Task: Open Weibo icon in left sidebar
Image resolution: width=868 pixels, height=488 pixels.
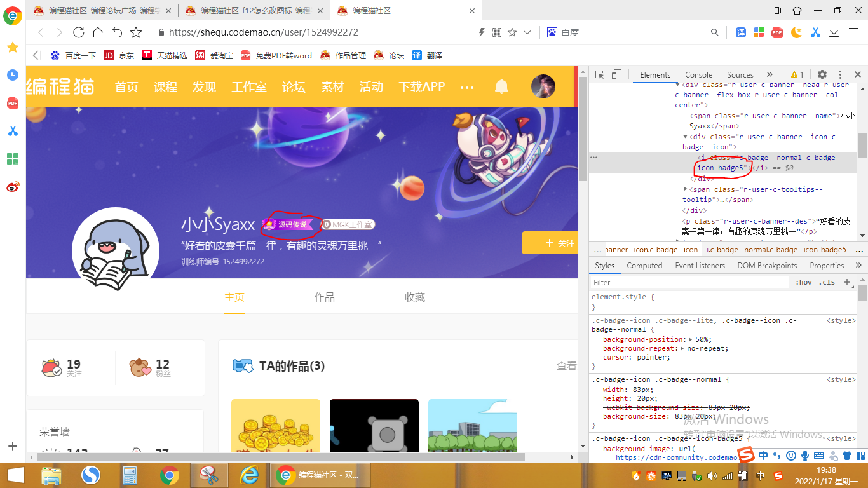Action: click(13, 187)
